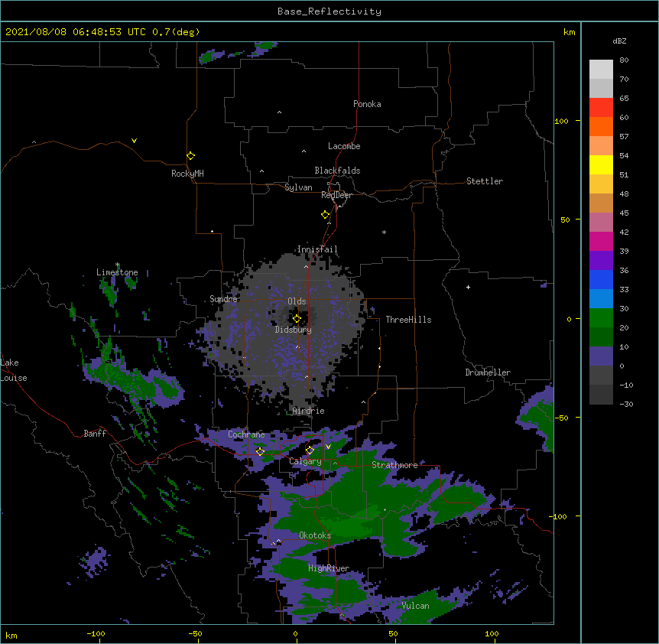Click the bright orange legend swatch below red
The height and width of the screenshot is (644, 659).
pos(601,126)
